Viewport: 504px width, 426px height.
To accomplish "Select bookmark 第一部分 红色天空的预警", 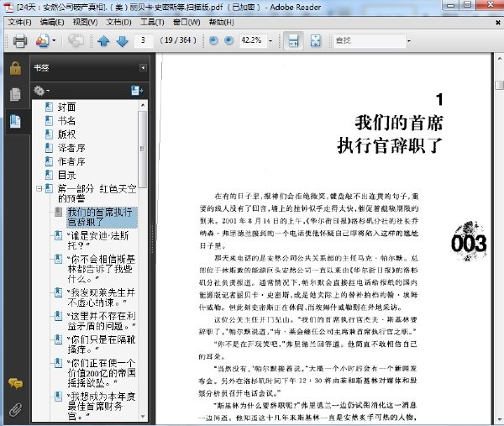I will (97, 193).
